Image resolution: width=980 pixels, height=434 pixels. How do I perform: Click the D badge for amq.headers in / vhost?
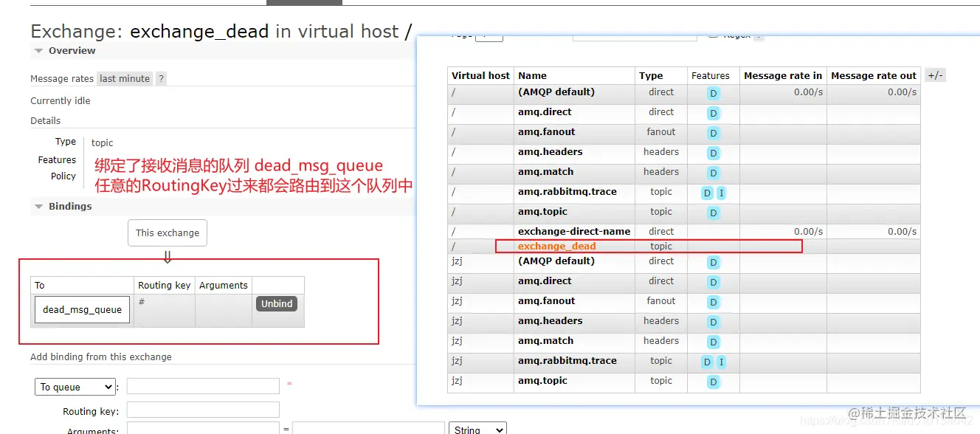[x=714, y=154]
